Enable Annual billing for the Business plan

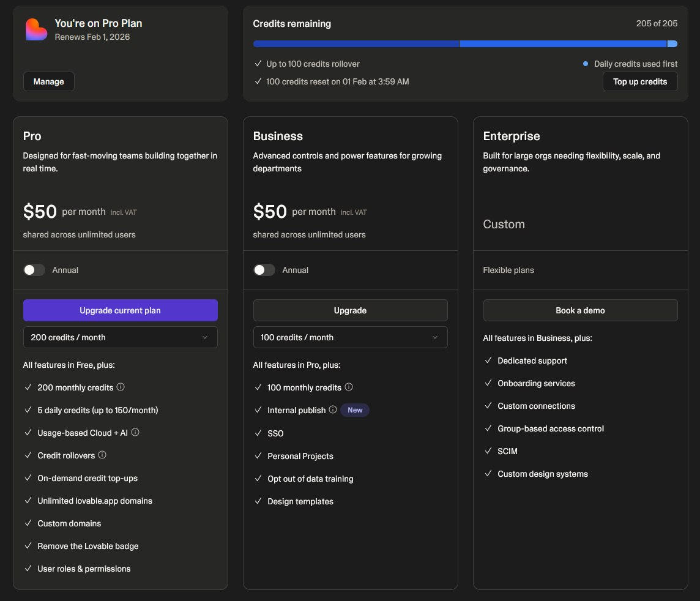point(264,270)
